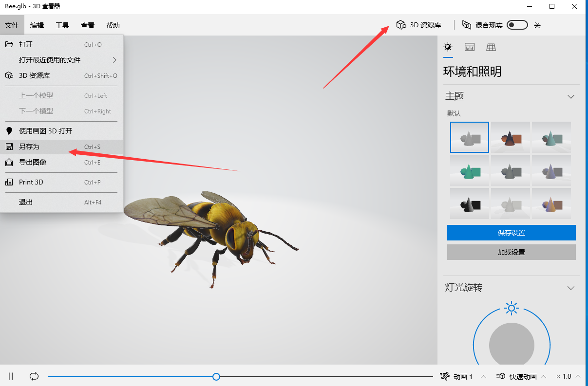Screen dimensions: 588x386
Task: Choose 退出 in the file menu
Action: pyautogui.click(x=61, y=202)
